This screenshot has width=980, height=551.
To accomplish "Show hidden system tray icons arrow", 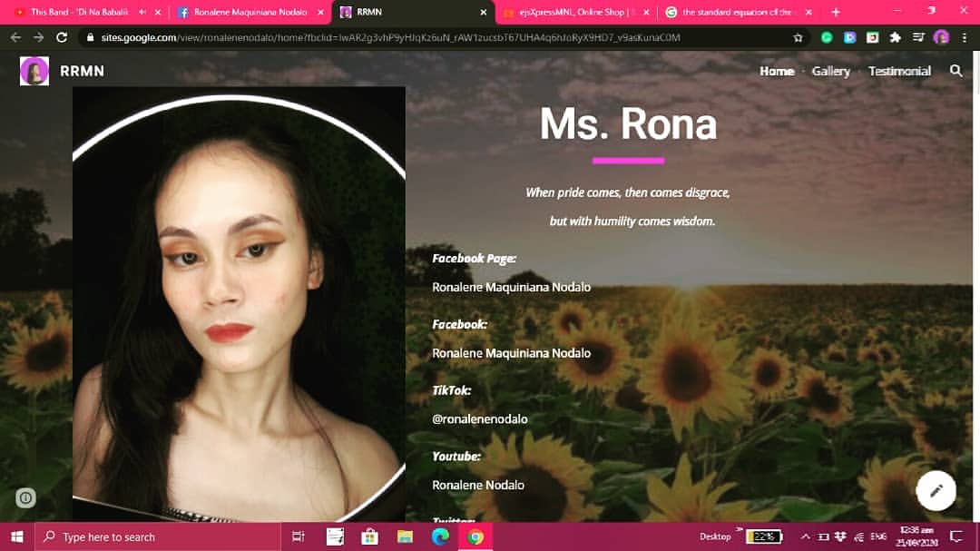I will (805, 536).
